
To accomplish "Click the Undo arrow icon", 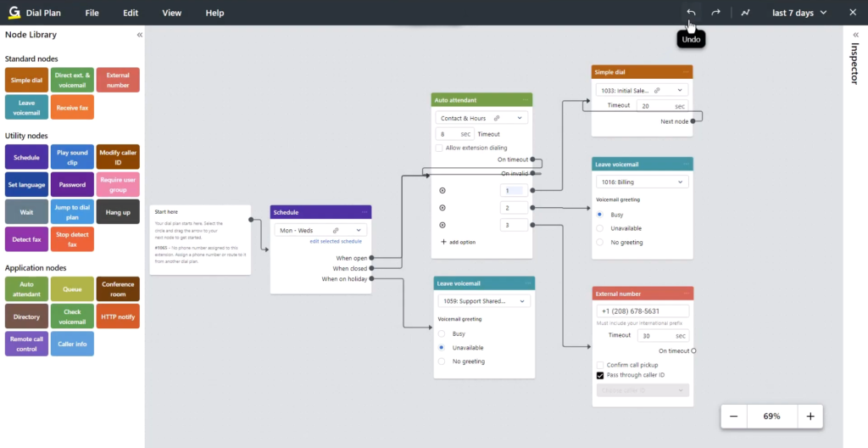I will 691,13.
